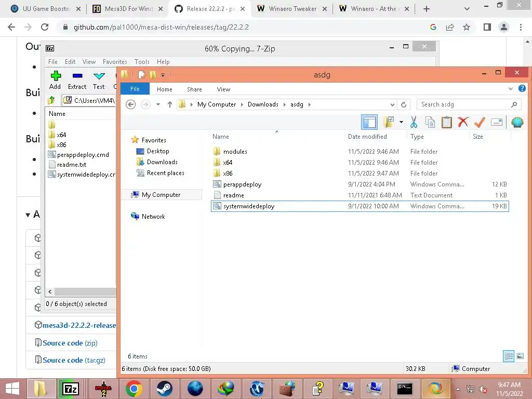Open the File menu in 7-Zip
Viewport: 532px width, 399px height.
click(x=52, y=62)
